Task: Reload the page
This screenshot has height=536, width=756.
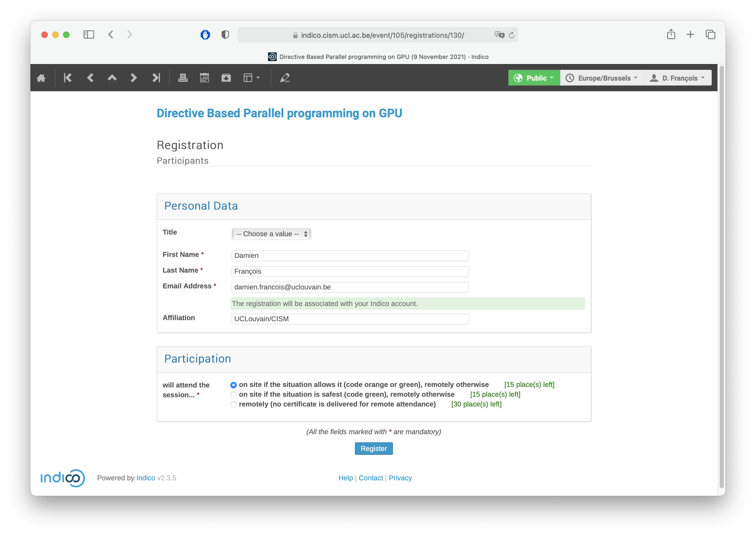Action: tap(512, 35)
